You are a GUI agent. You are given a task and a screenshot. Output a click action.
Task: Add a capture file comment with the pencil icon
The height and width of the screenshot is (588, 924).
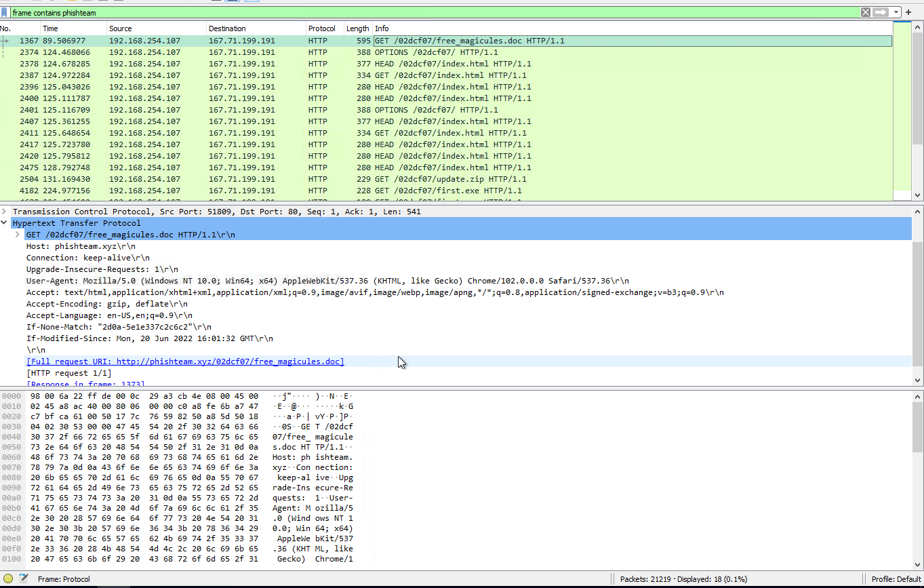(x=22, y=579)
